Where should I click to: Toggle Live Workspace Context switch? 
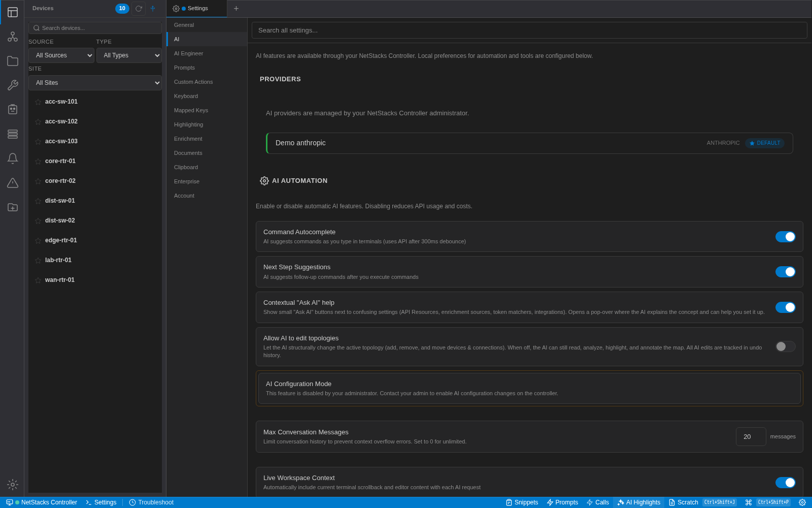[785, 483]
